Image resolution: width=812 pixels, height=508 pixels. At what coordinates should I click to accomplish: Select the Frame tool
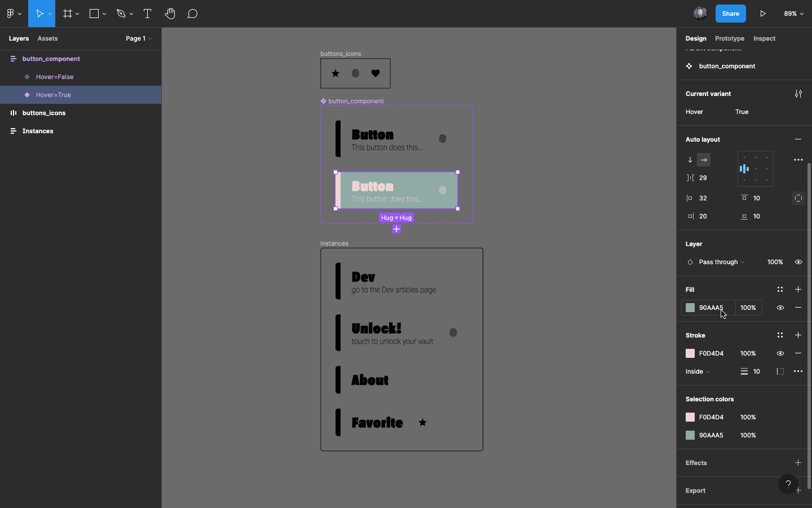pos(67,14)
